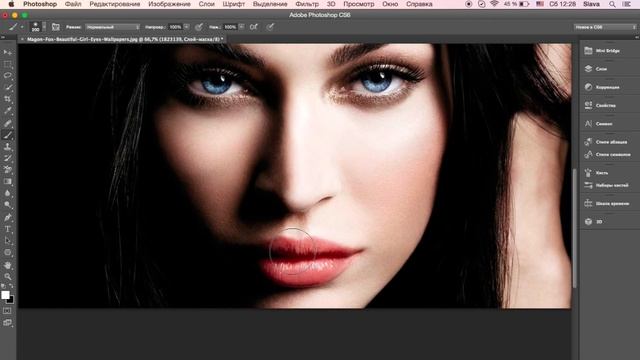Select the Rectangular Marquee tool
This screenshot has height=360, width=640.
[x=7, y=64]
